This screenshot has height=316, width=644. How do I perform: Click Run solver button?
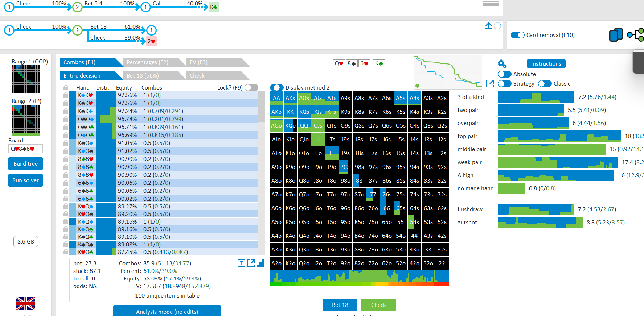pos(25,180)
